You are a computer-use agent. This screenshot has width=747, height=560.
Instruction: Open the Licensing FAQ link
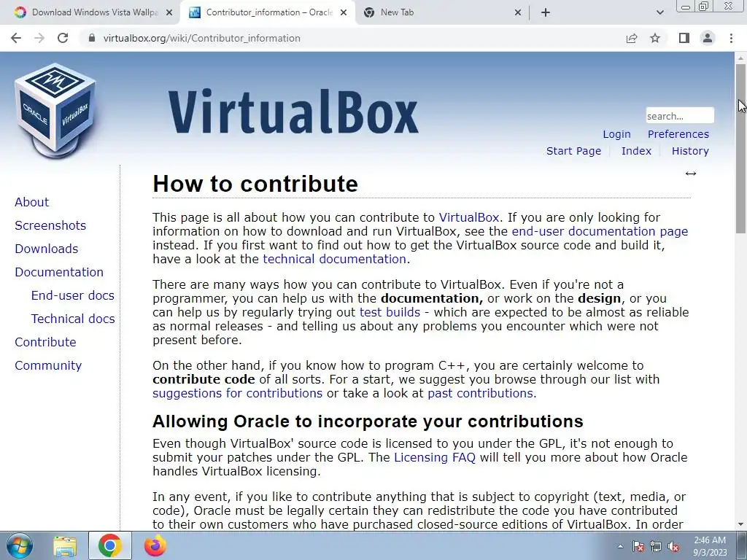coord(435,458)
